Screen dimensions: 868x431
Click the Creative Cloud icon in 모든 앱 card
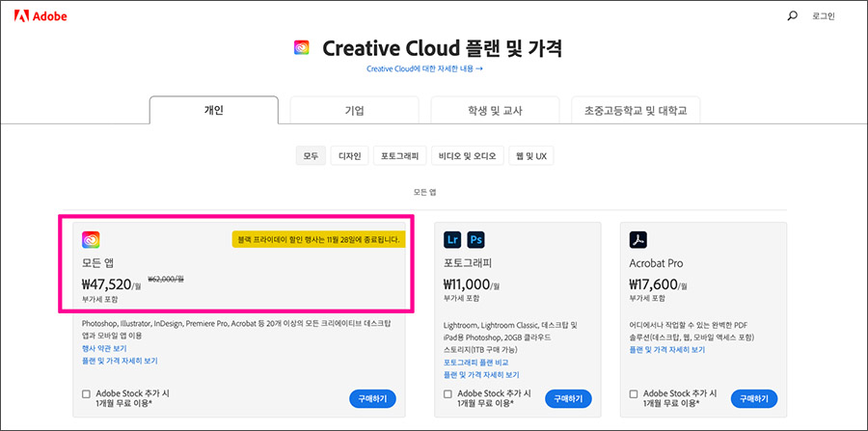pos(91,239)
